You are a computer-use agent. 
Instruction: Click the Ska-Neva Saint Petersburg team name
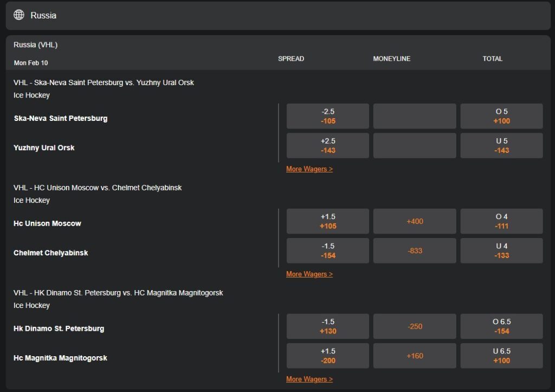(61, 119)
